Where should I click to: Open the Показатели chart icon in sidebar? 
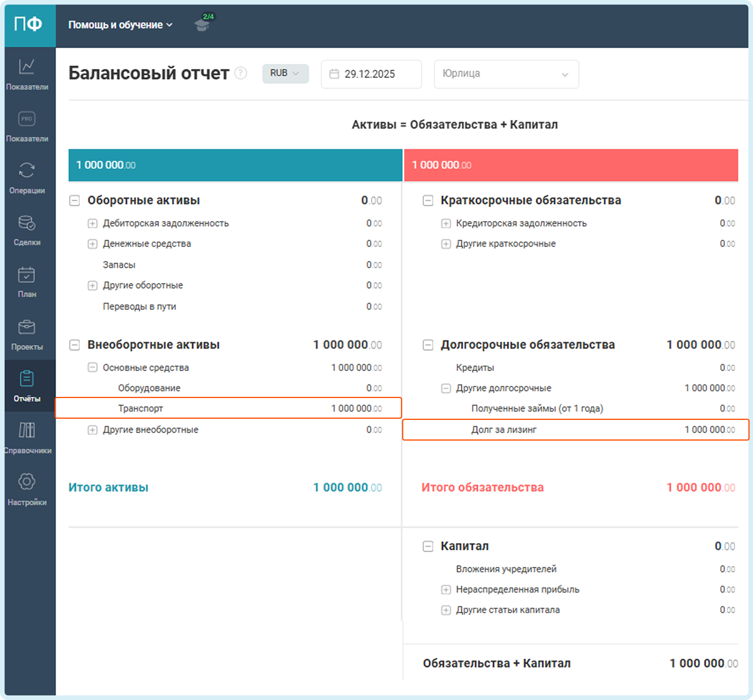26,67
